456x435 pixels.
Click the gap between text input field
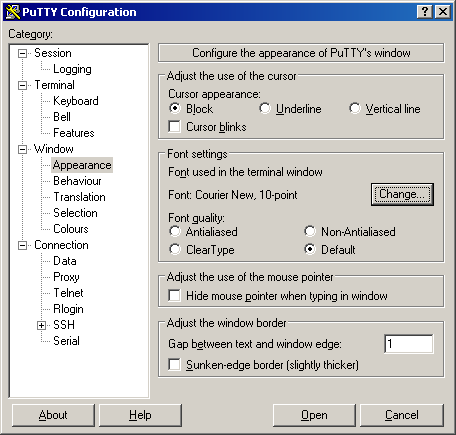409,344
